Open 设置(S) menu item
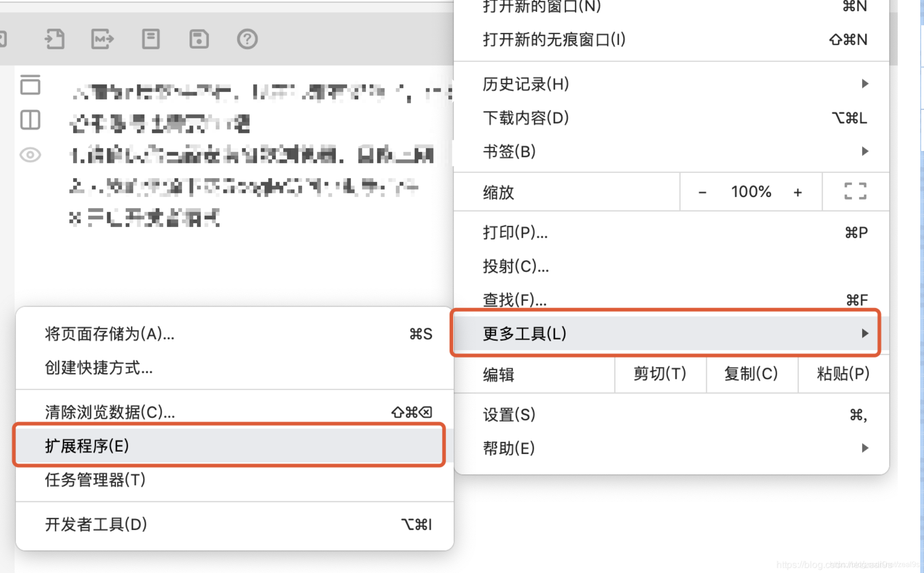The image size is (924, 573). [672, 415]
